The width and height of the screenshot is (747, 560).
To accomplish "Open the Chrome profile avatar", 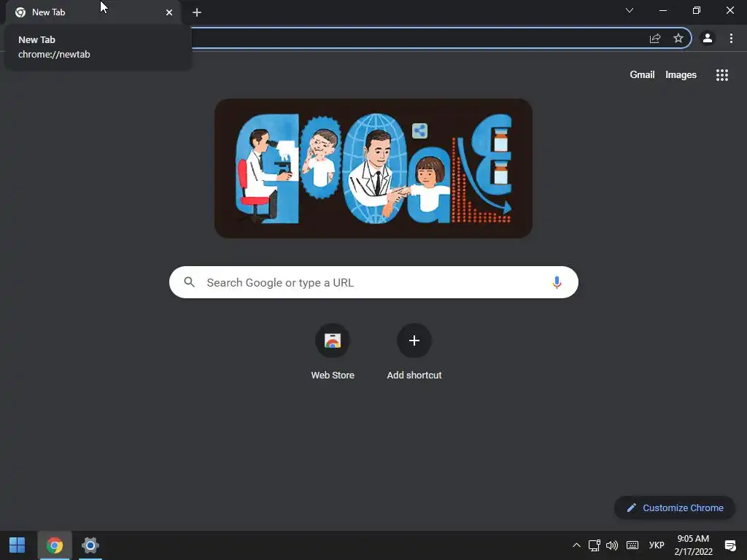I will [x=708, y=38].
